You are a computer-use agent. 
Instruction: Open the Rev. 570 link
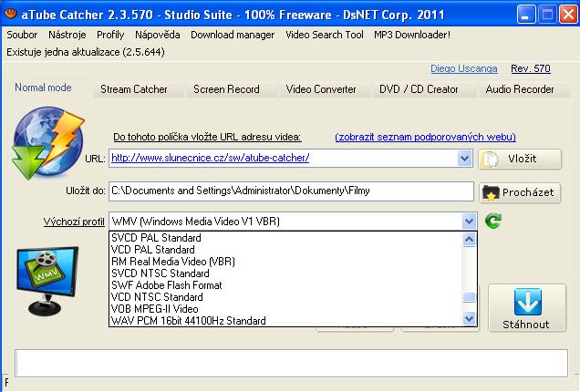(x=531, y=68)
